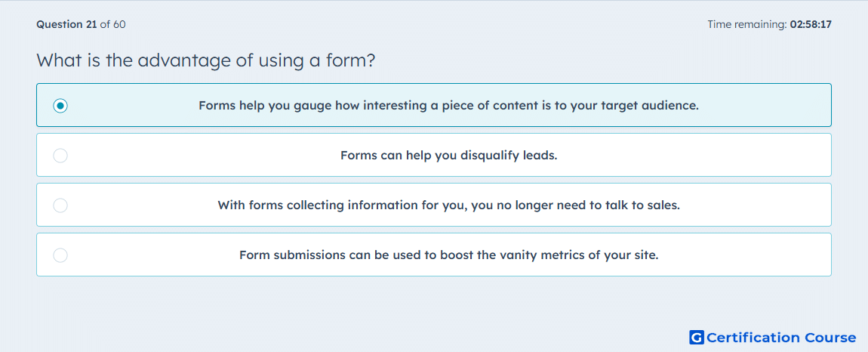Viewport: 868px width, 352px height.
Task: Click the word "sales" in third answer
Action: (x=663, y=205)
